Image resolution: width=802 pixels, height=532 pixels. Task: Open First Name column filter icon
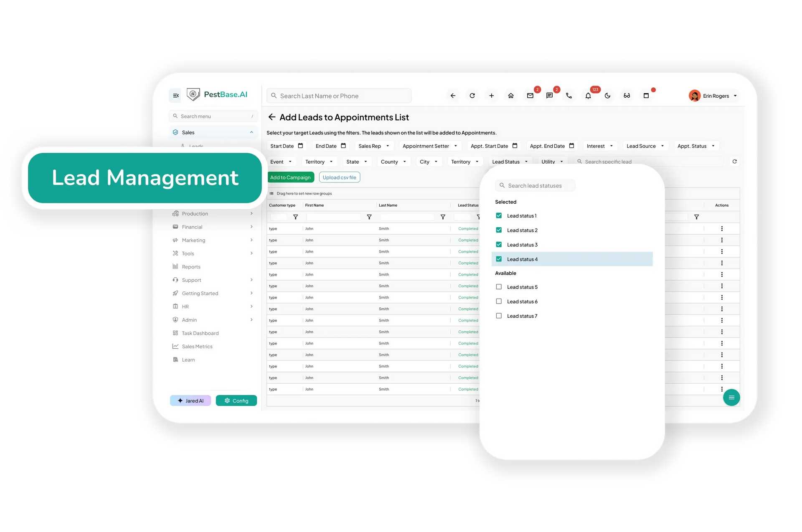(369, 217)
